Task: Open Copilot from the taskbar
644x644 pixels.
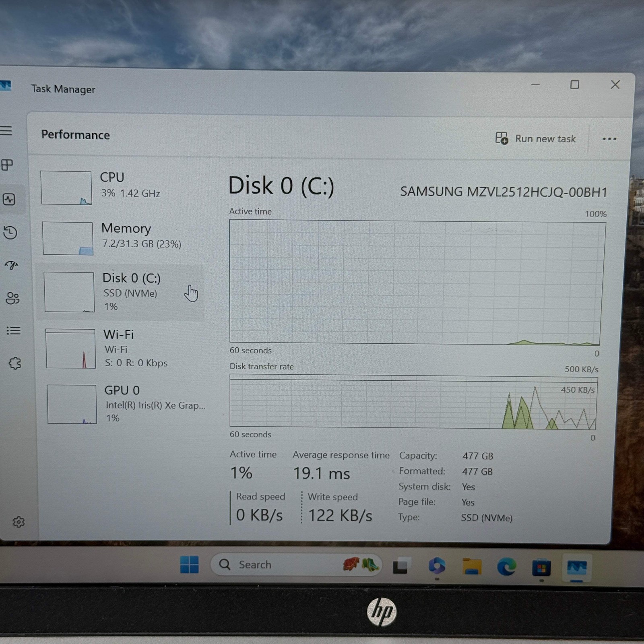Action: tap(437, 566)
